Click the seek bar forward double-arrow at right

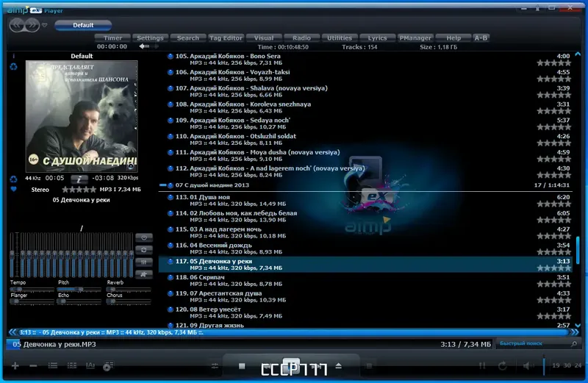575,332
